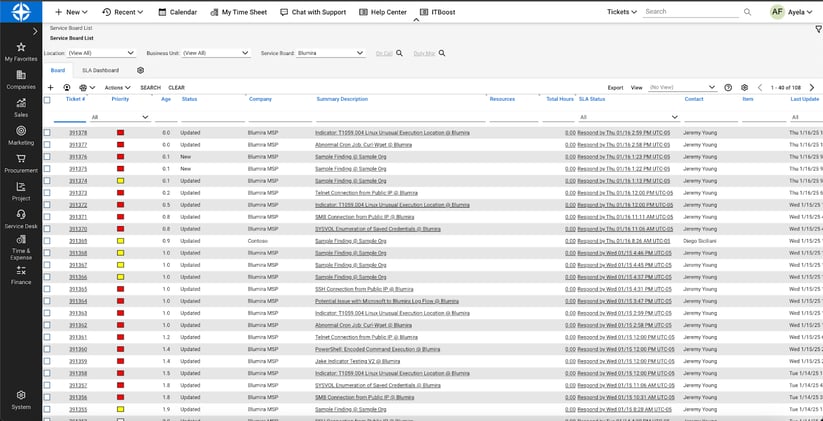Open Service Desk in sidebar

click(x=21, y=219)
